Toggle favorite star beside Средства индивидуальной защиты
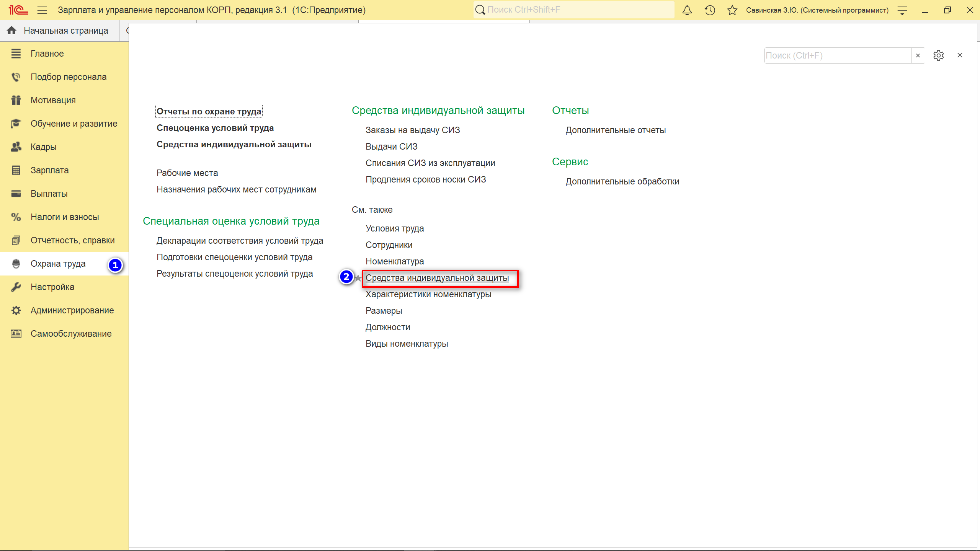The width and height of the screenshot is (980, 551). click(358, 278)
